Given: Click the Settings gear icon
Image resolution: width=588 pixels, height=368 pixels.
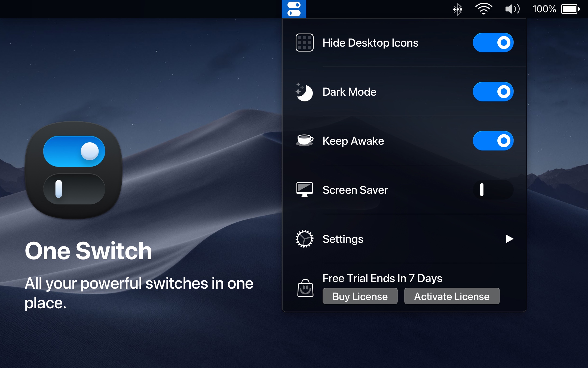Looking at the screenshot, I should 304,239.
